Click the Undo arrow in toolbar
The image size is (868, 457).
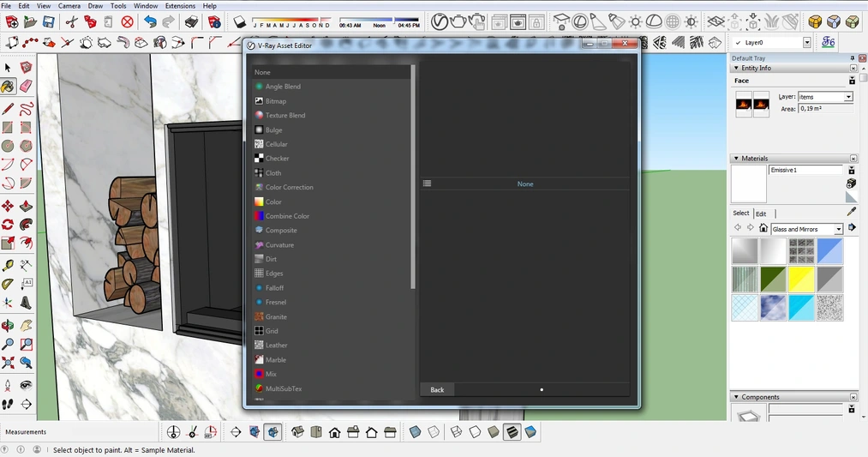[150, 22]
